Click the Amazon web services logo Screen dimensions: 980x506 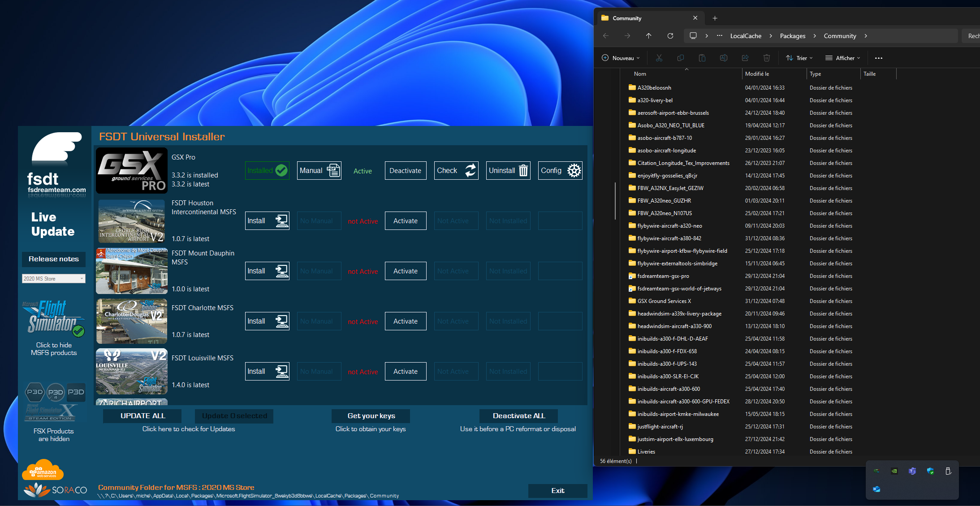[x=43, y=470]
